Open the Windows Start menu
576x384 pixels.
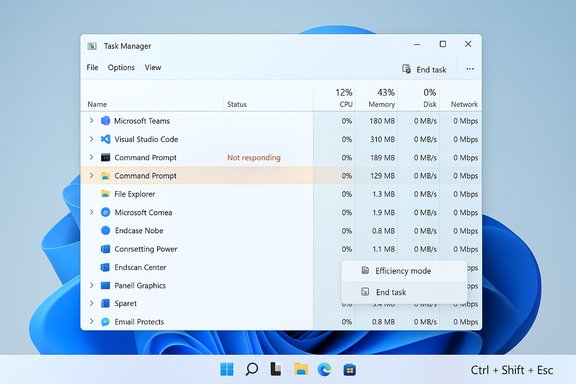click(x=227, y=369)
